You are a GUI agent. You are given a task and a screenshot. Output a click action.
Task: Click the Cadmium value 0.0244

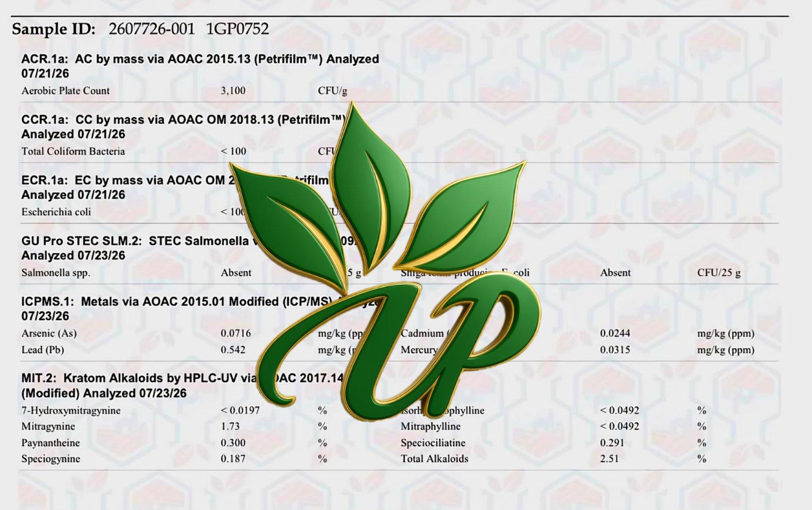click(x=615, y=333)
